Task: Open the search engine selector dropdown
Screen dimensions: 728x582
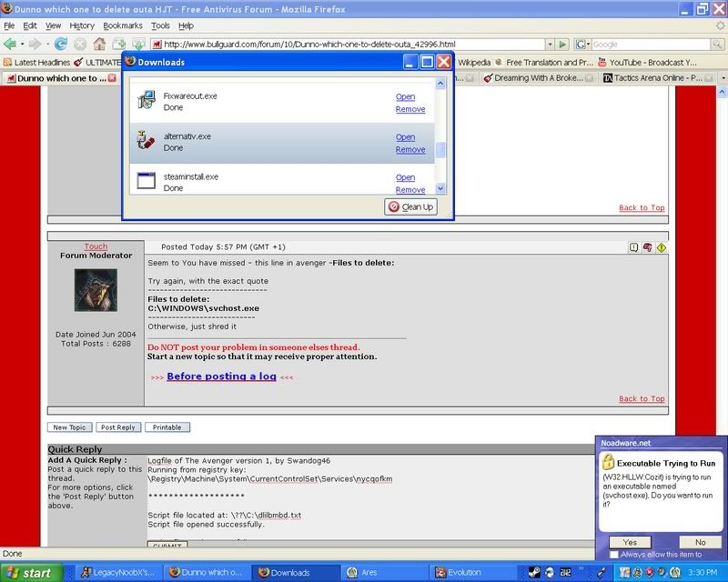Action: click(582, 45)
